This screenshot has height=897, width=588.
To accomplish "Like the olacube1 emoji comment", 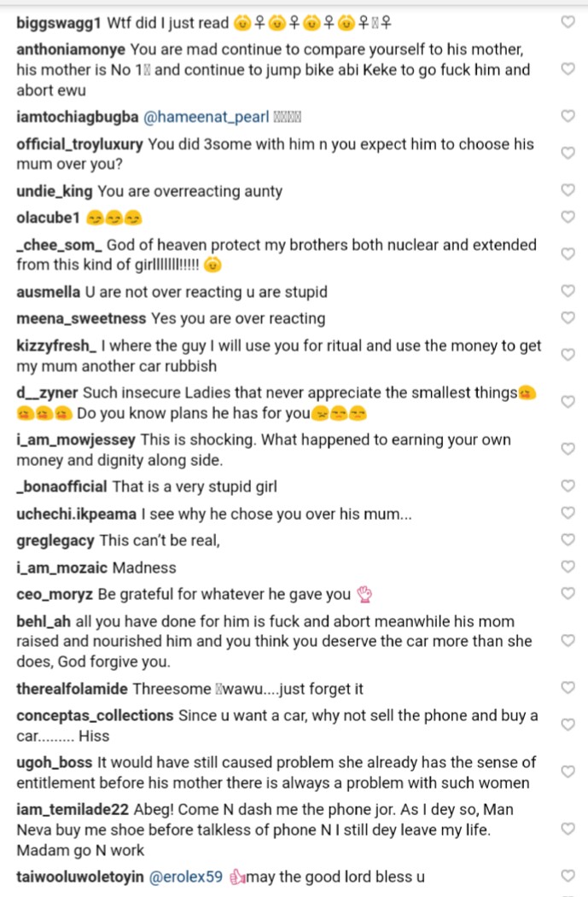I will (x=568, y=217).
